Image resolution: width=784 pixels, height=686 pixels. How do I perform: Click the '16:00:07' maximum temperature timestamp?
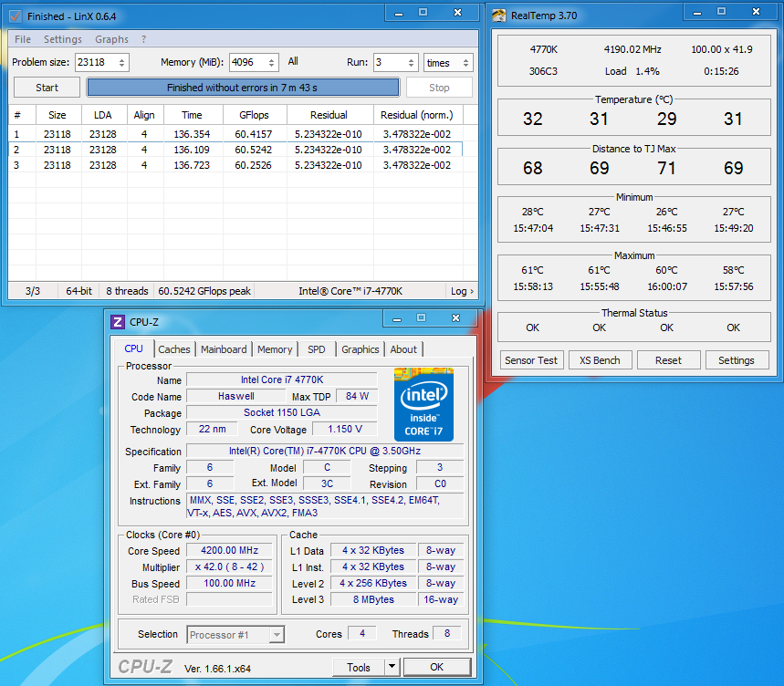coord(667,286)
